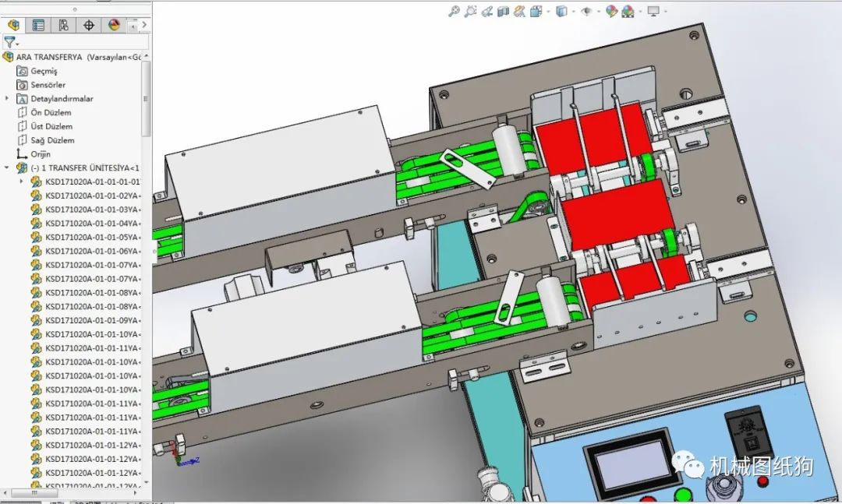Switch to the ConfigurationManager tab
Screen dimensions: 842x504
63,25
